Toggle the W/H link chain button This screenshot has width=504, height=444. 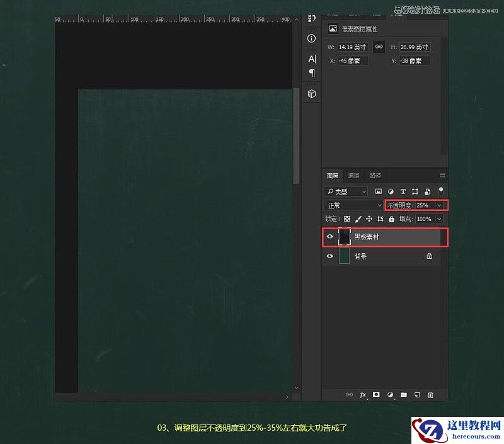[379, 47]
